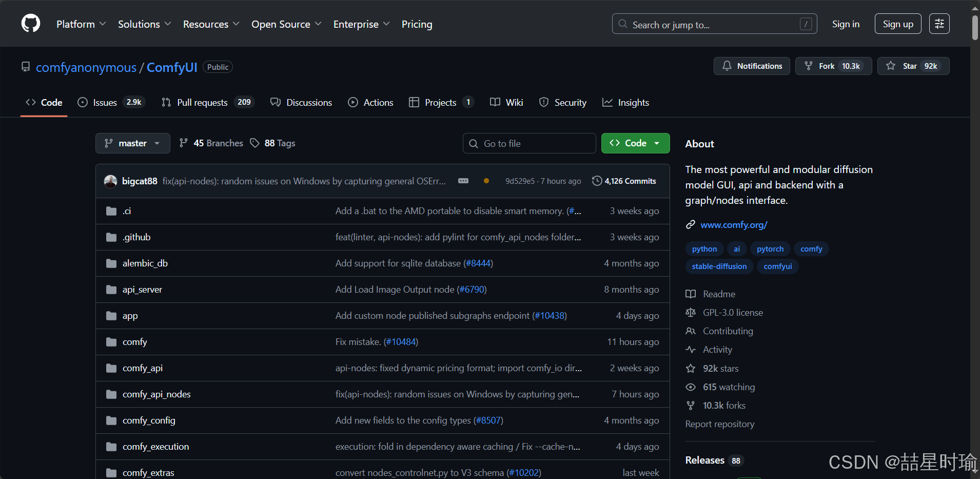The width and height of the screenshot is (980, 479).
Task: Open pull request #10438 link
Action: click(551, 316)
